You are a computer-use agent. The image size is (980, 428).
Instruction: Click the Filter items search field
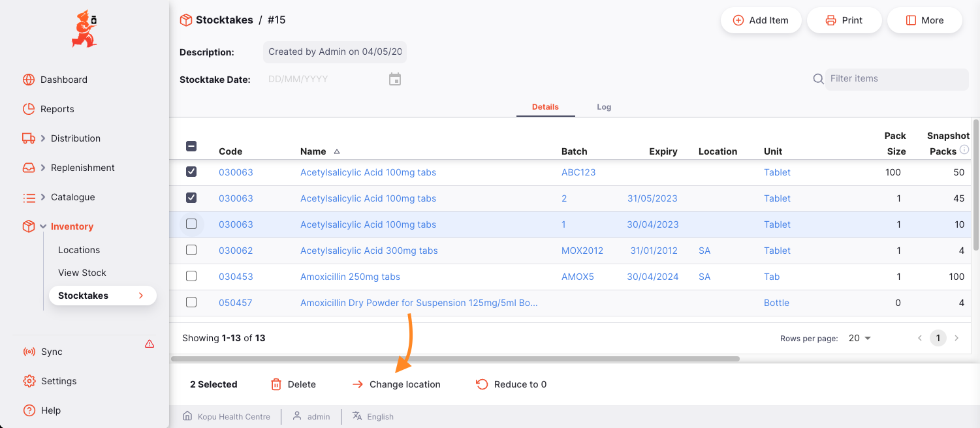point(896,79)
